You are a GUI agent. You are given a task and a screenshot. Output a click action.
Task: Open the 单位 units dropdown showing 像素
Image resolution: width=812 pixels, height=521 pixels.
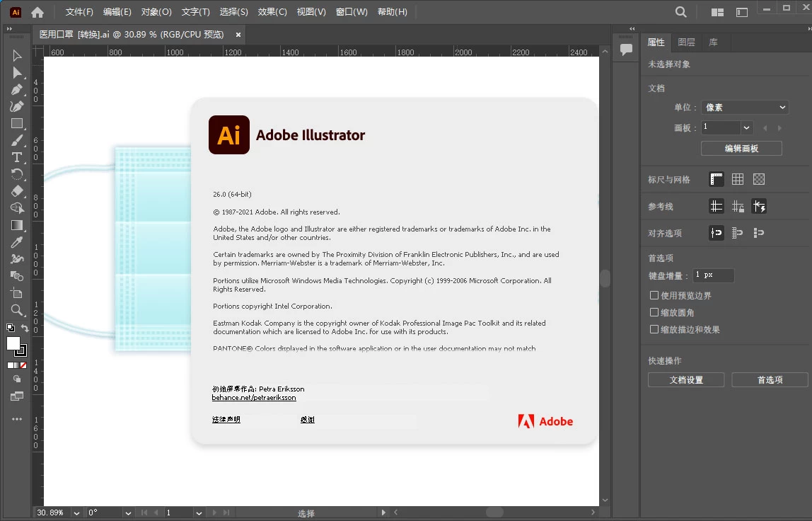pyautogui.click(x=745, y=107)
